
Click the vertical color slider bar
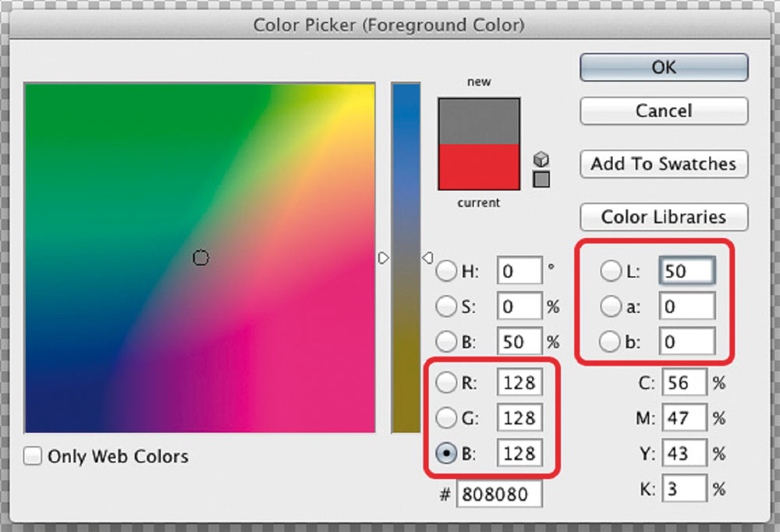tap(406, 257)
